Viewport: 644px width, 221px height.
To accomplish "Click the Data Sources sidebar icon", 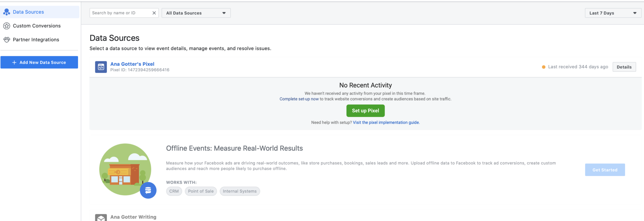I will (x=7, y=12).
